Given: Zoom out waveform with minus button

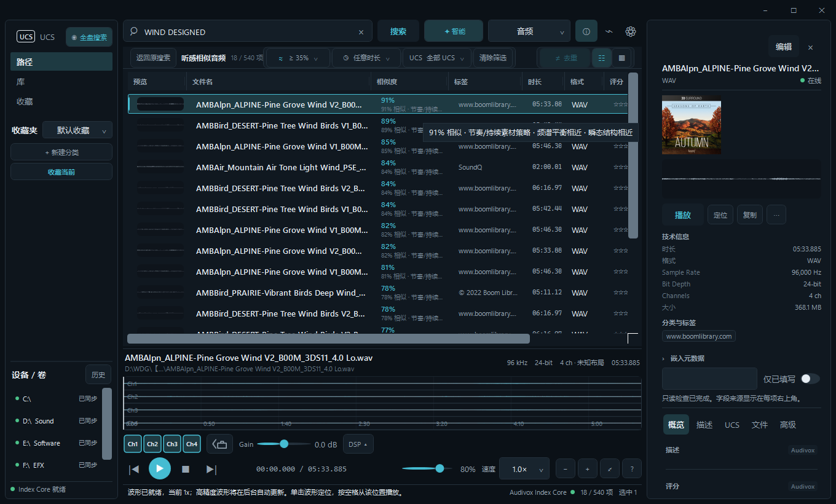Looking at the screenshot, I should pos(565,468).
